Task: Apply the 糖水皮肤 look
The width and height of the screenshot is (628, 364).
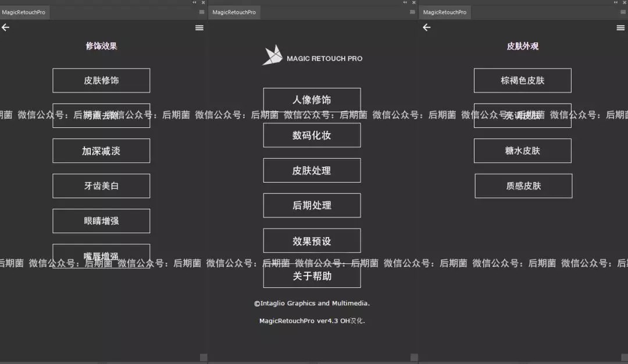Action: pyautogui.click(x=523, y=151)
